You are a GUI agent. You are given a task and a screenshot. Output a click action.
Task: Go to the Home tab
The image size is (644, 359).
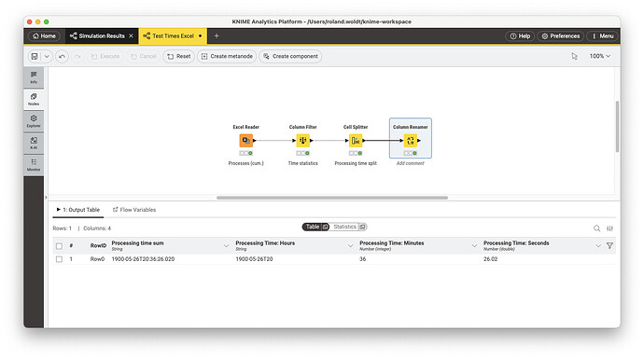(44, 36)
